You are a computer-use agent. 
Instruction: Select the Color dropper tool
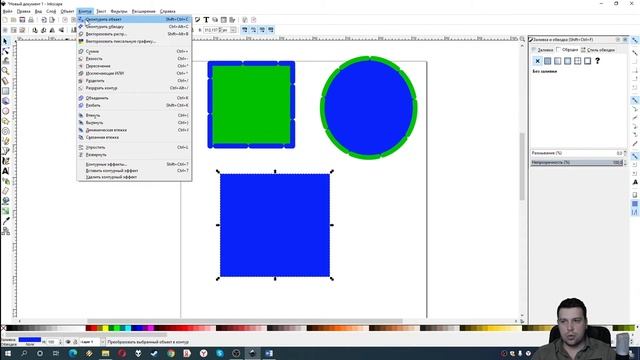tap(5, 221)
